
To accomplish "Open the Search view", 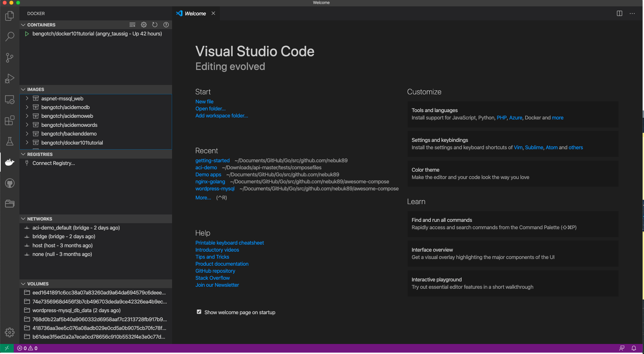I will (10, 36).
